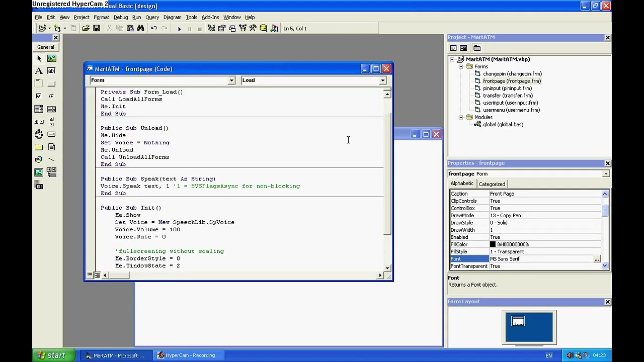Select usermenu (usermenu.frm) in project tree
This screenshot has height=362, width=644.
point(511,110)
